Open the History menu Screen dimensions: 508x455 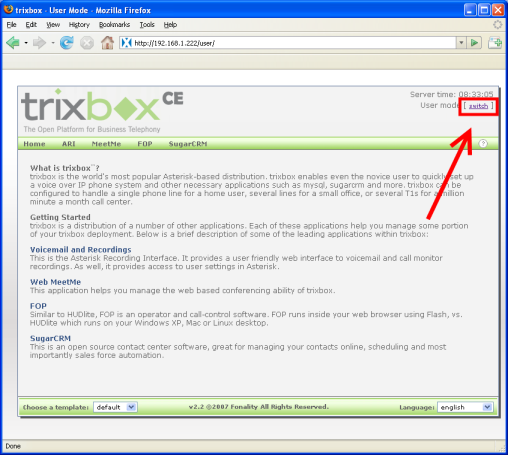coord(79,25)
